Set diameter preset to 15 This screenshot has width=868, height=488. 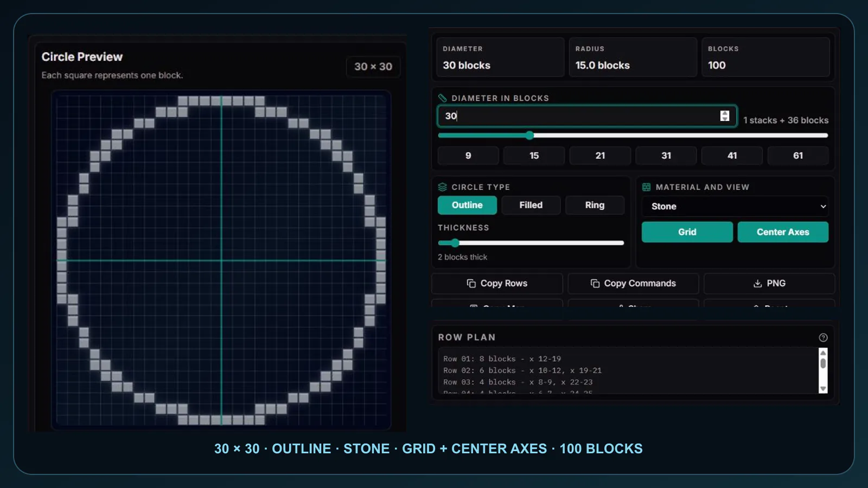coord(534,156)
